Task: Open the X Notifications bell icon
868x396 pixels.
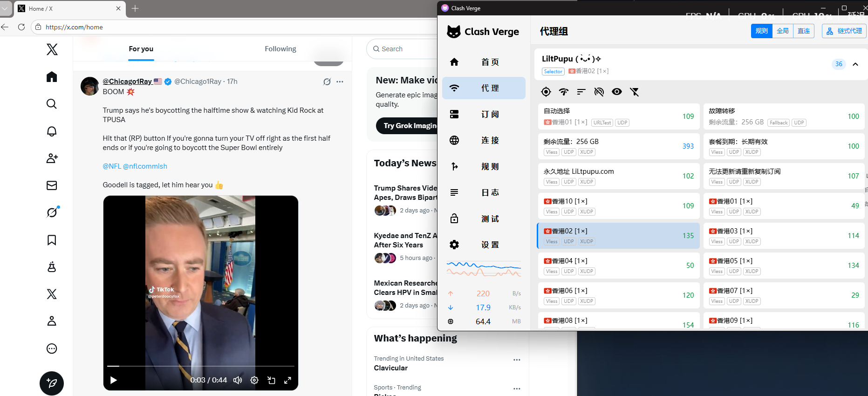Action: (x=52, y=131)
